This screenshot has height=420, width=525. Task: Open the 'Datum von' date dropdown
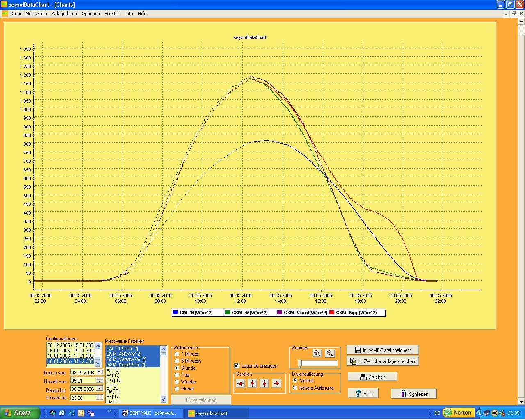99,372
